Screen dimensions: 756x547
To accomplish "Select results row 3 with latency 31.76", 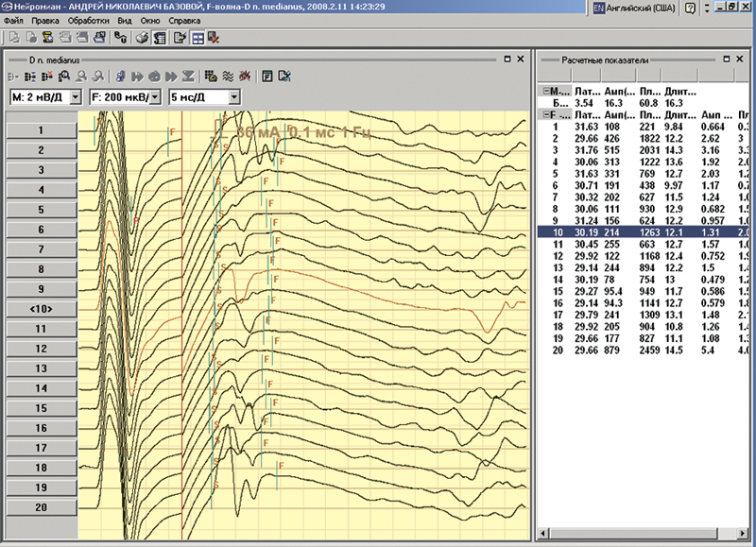I will coord(644,150).
